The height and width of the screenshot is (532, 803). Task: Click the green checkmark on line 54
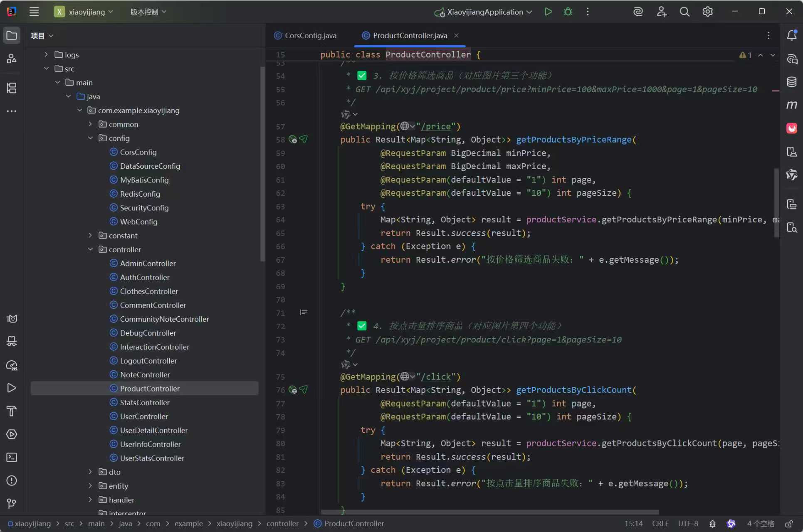coord(362,76)
